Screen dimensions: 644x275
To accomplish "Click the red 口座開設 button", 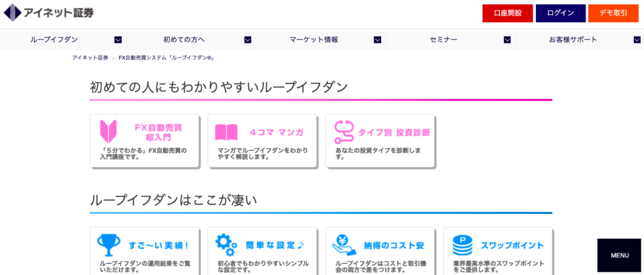I will click(x=508, y=13).
